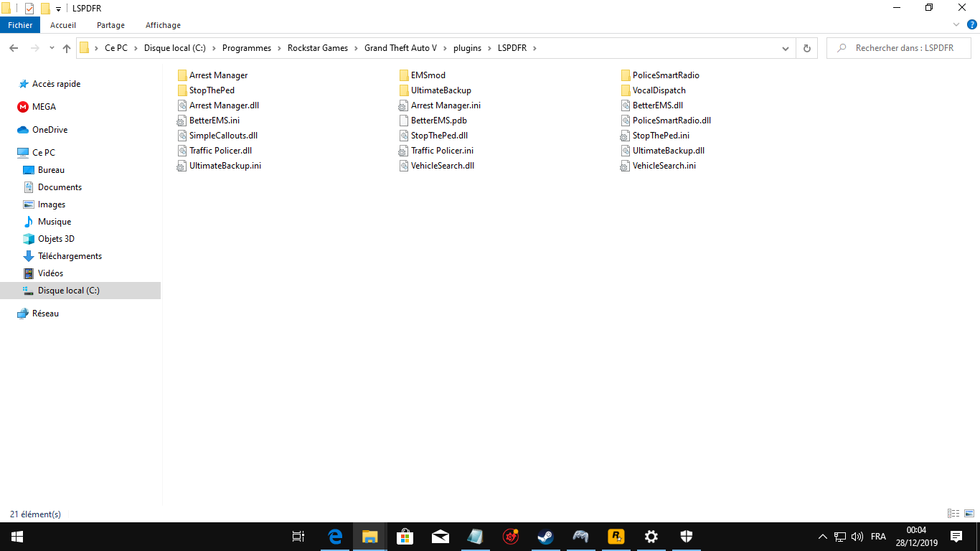Select the BetterEMS.ini file

click(208, 121)
